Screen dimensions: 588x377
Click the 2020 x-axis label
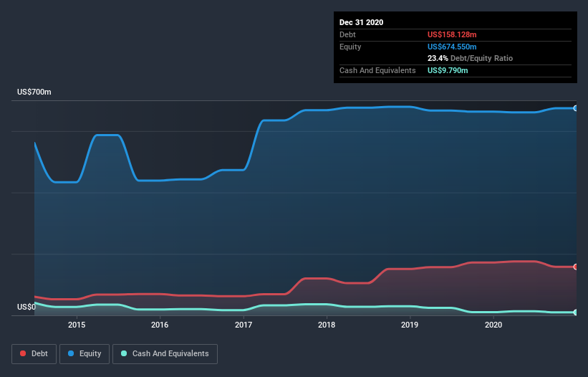click(493, 325)
